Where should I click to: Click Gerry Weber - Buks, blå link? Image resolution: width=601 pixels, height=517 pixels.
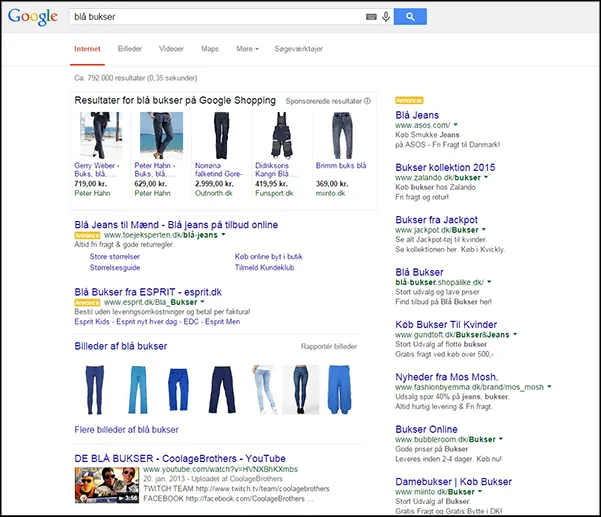click(97, 169)
